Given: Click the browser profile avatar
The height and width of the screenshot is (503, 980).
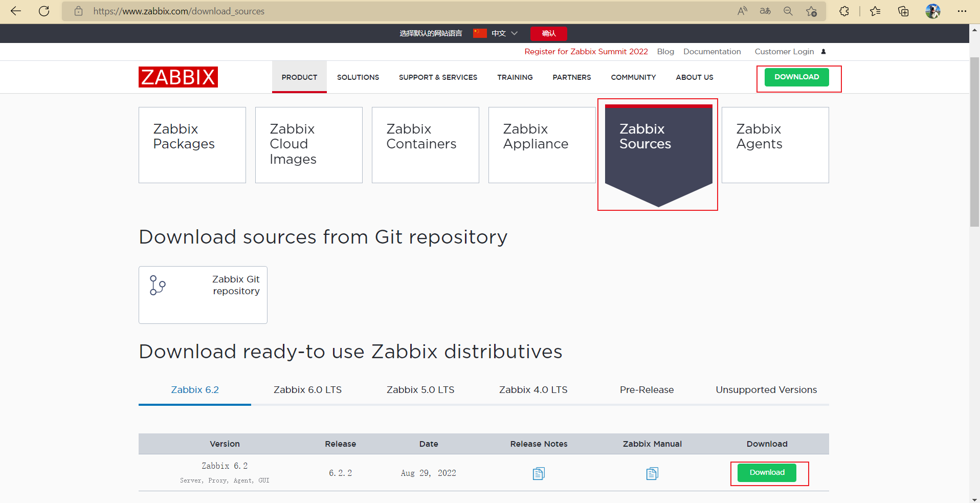Looking at the screenshot, I should click(933, 11).
